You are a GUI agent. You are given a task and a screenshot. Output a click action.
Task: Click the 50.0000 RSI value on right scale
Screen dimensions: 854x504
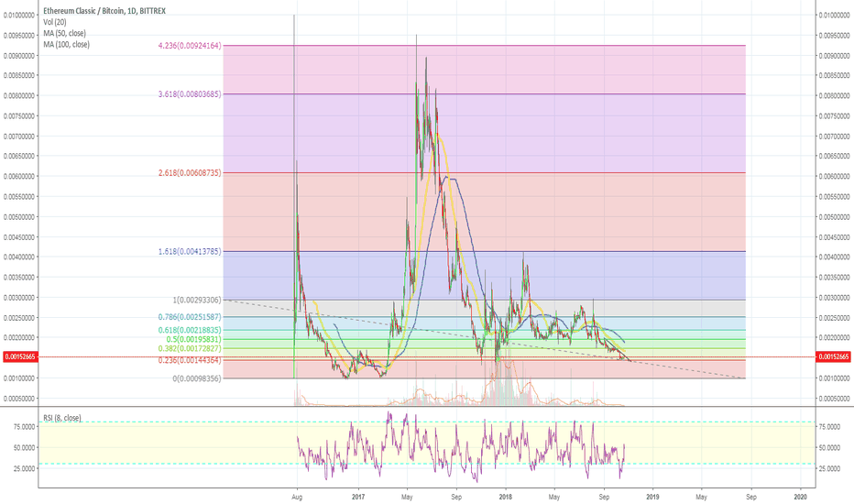(x=830, y=447)
